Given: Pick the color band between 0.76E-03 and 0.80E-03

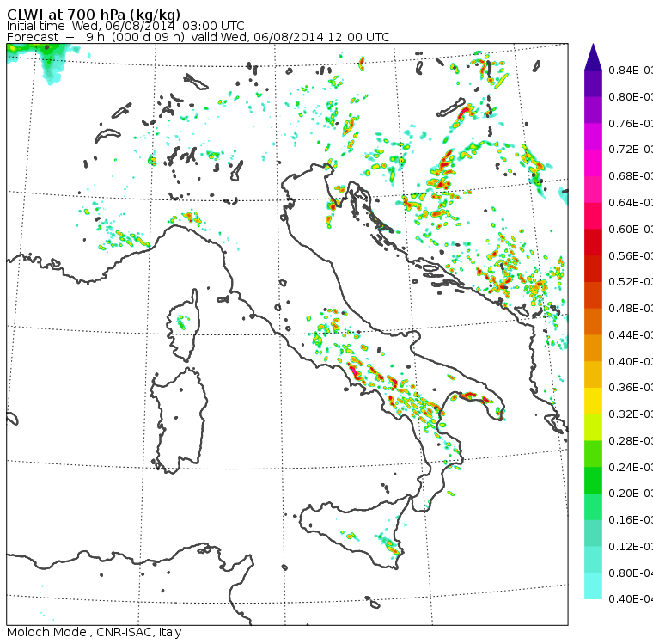Looking at the screenshot, I should point(593,110).
